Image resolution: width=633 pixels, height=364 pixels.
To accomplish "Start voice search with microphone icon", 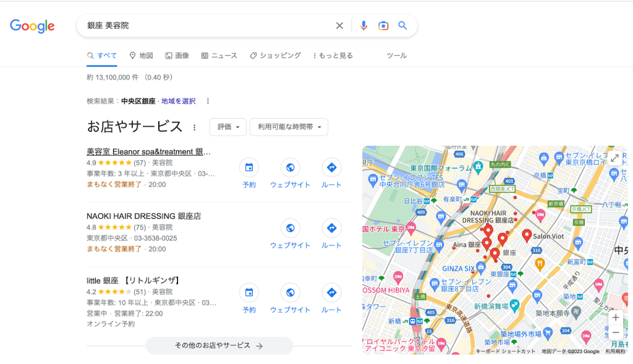I will pyautogui.click(x=363, y=26).
